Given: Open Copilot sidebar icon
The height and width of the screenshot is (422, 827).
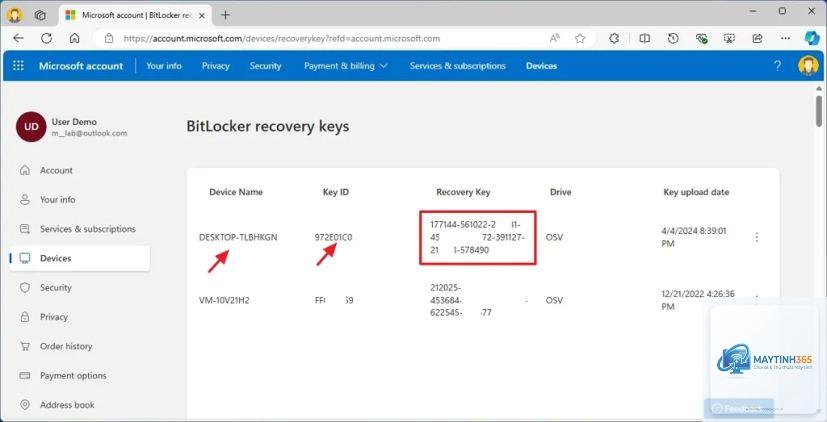Looking at the screenshot, I should click(x=812, y=38).
